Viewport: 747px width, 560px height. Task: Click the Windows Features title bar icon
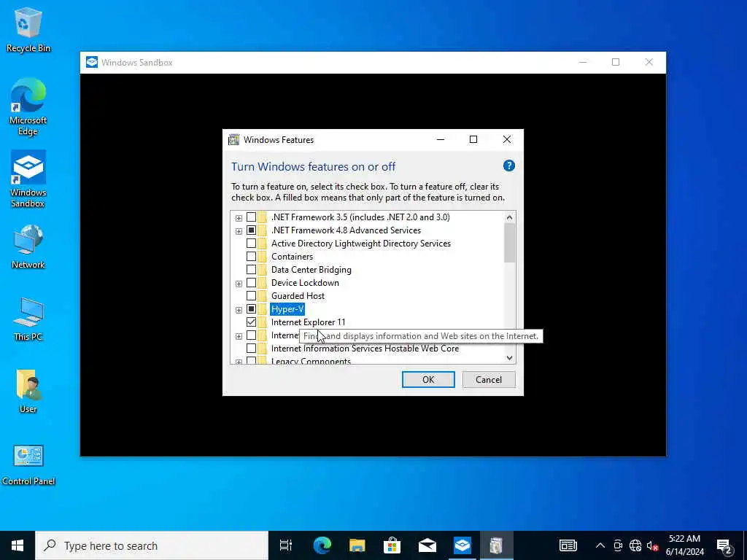tap(233, 139)
